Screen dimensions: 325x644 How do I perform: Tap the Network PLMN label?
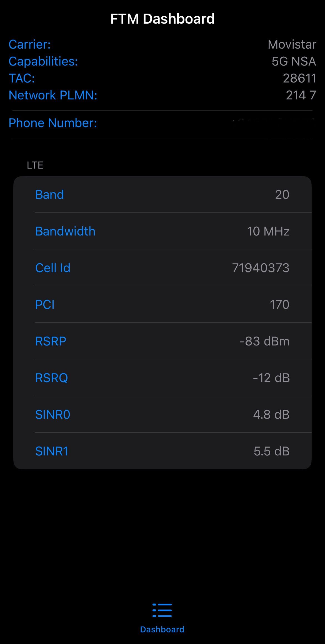pyautogui.click(x=53, y=95)
